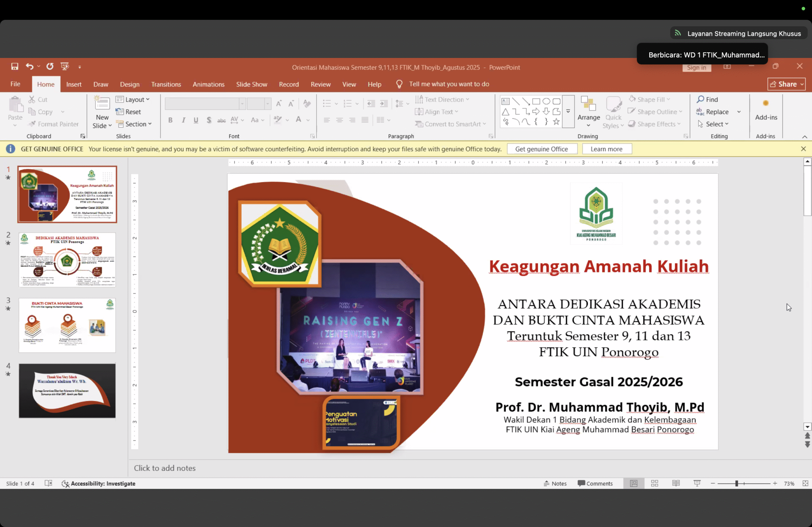Toggle Align Right paragraph alignment
This screenshot has height=527, width=812.
tap(352, 120)
